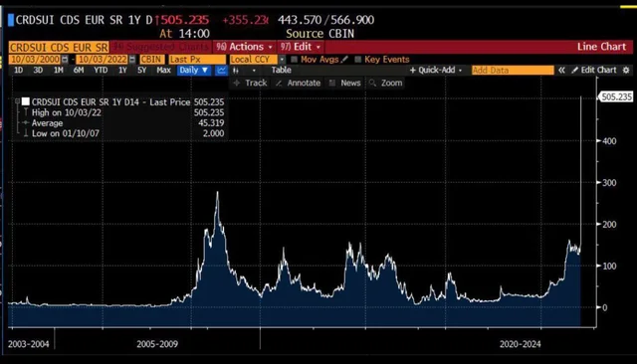
Task: Click the Edit Chart button
Action: coord(594,70)
